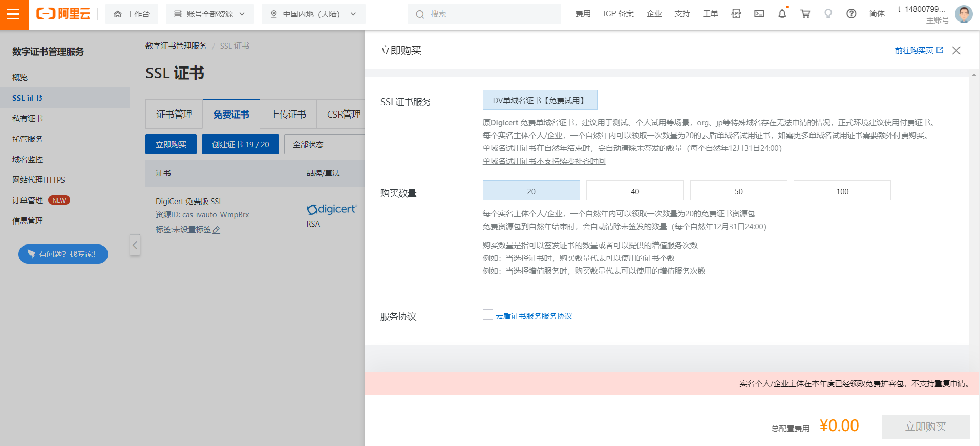The width and height of the screenshot is (980, 446).
Task: Select purchase quantity 40
Action: (x=635, y=190)
